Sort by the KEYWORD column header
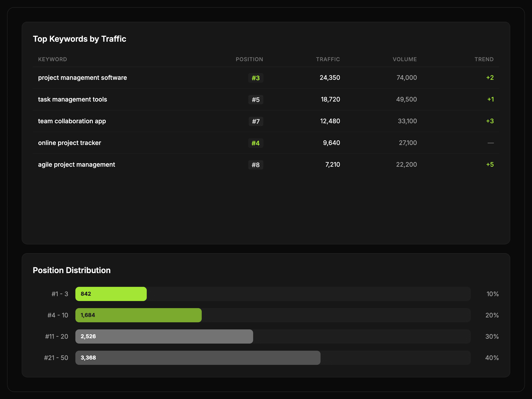Image resolution: width=532 pixels, height=399 pixels. pyautogui.click(x=53, y=59)
